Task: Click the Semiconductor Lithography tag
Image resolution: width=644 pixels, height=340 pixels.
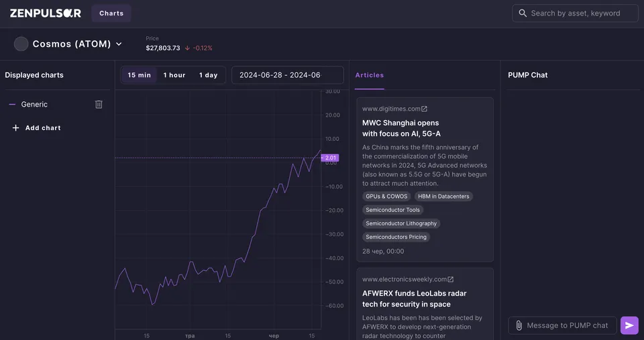Action: click(401, 223)
